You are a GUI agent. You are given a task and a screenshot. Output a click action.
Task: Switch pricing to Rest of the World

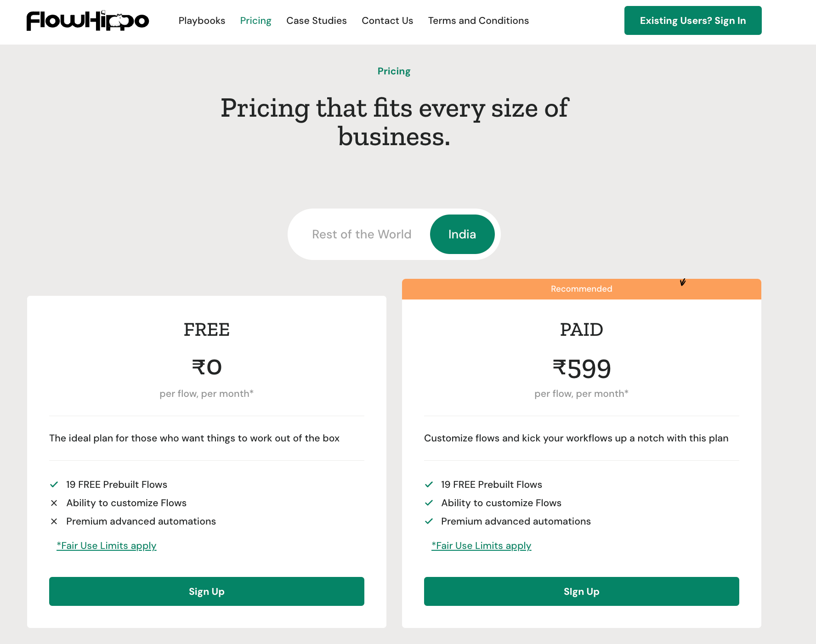[361, 234]
